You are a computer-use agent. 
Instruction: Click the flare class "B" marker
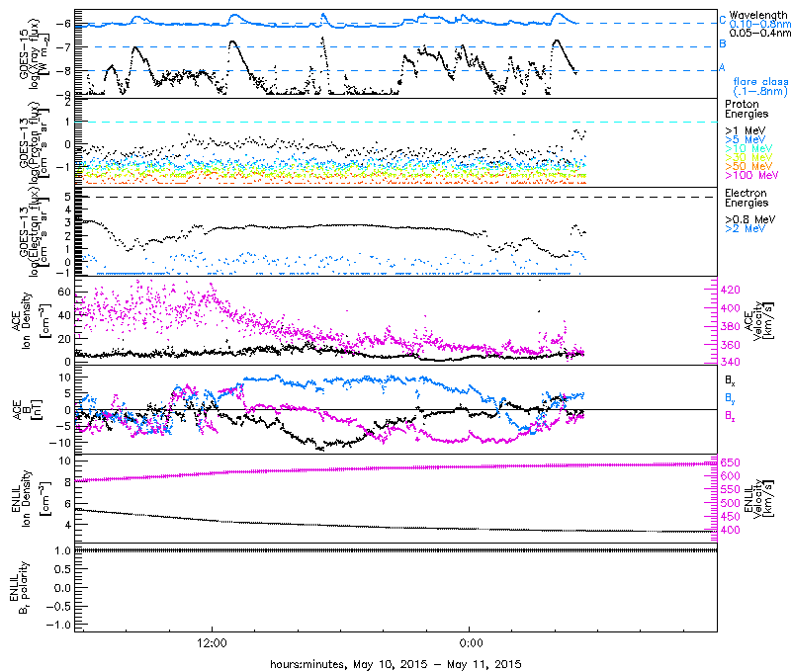723,43
